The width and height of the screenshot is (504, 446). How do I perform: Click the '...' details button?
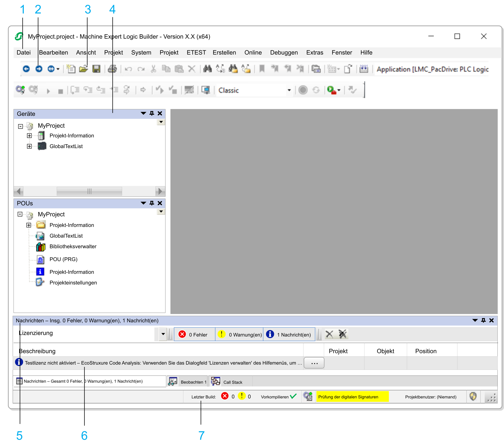coord(314,363)
